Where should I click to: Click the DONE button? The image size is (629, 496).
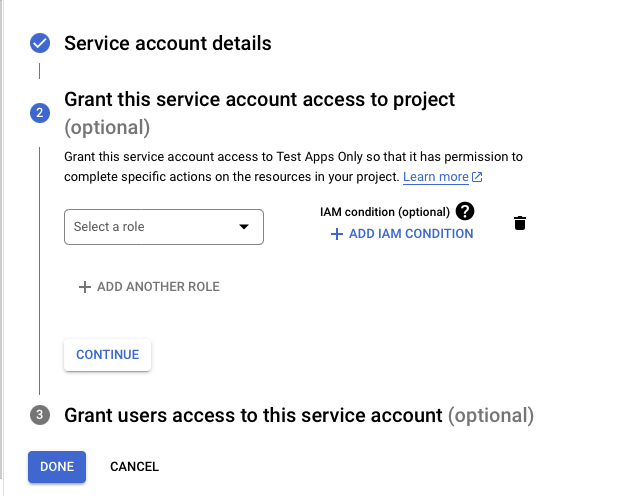click(57, 467)
